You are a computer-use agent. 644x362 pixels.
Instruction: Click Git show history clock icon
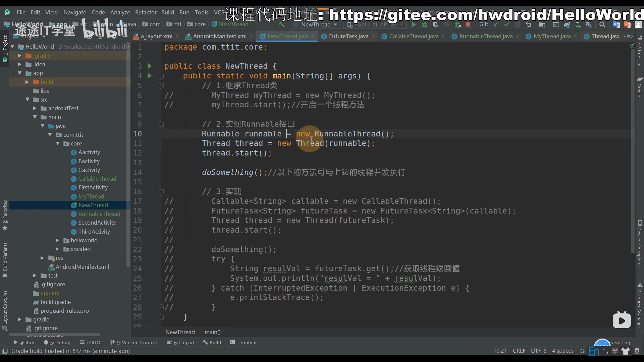point(518,24)
